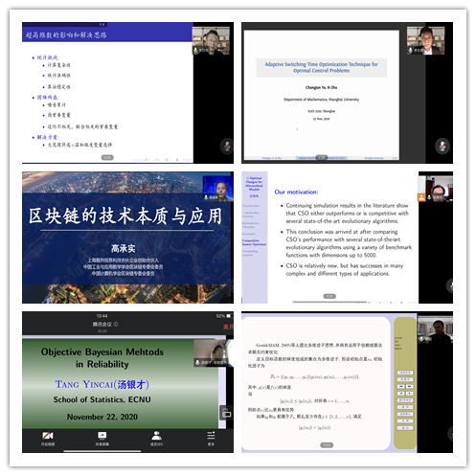The width and height of the screenshot is (476, 476).
Task: Click the last navigation button in olive sidebar
Action: [405, 428]
